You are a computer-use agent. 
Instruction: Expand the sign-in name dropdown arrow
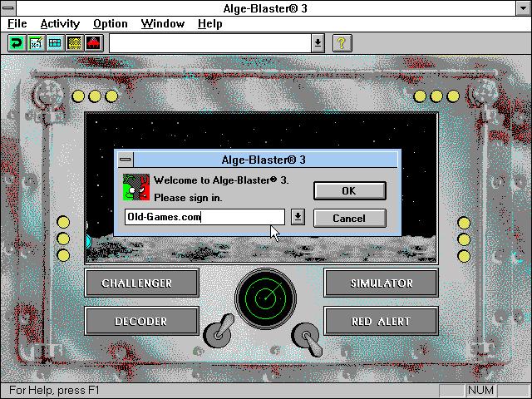coord(298,217)
